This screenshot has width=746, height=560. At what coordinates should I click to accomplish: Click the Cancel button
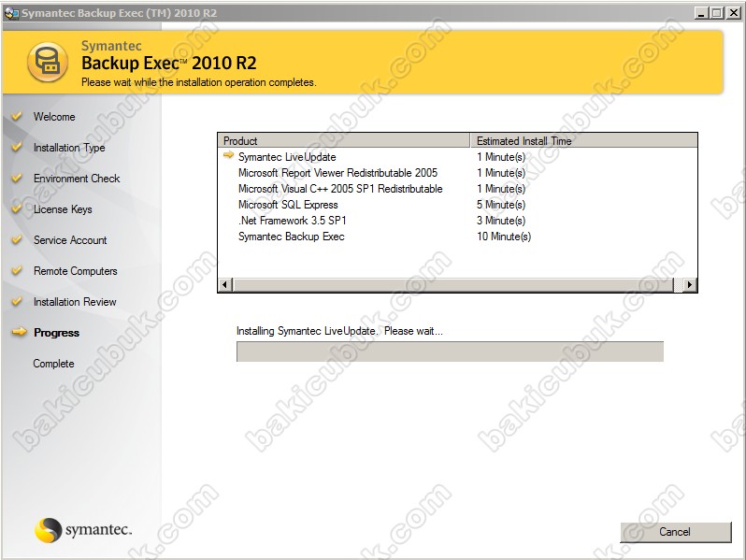675,532
